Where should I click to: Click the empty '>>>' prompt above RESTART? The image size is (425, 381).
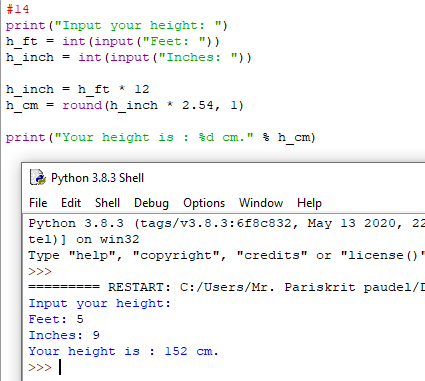click(x=40, y=272)
